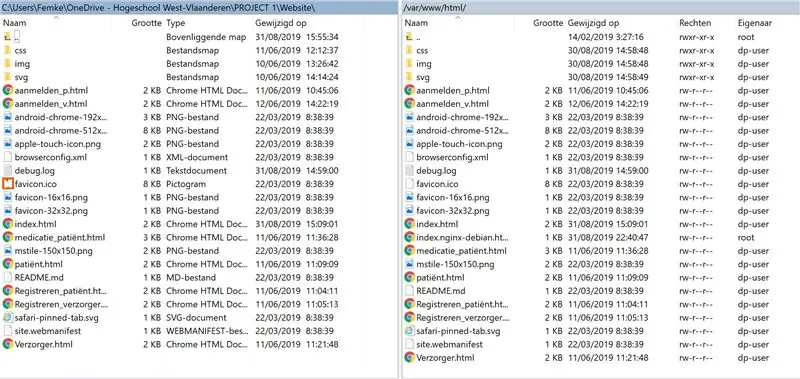Select remote file README.md
Screen dimensions: 800x379
[441, 291]
